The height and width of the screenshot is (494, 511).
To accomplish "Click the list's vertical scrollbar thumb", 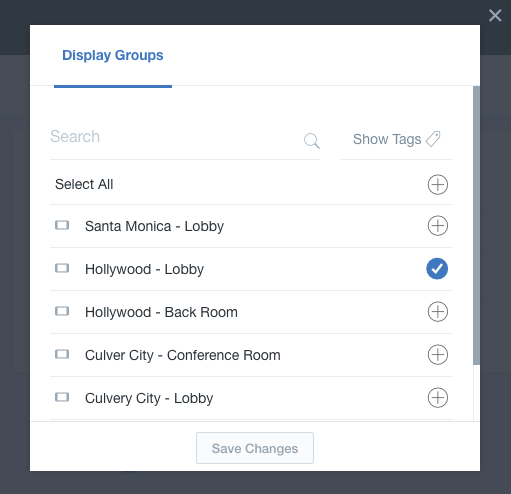I will click(x=476, y=225).
